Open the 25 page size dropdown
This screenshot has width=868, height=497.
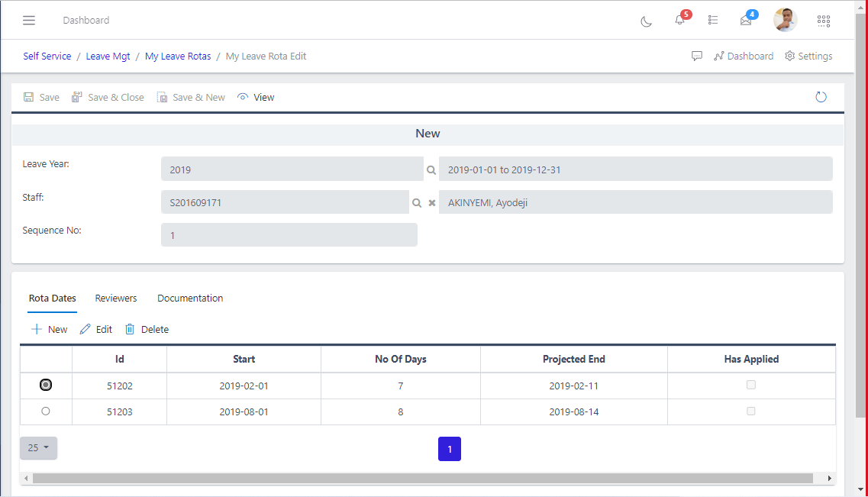click(x=38, y=448)
